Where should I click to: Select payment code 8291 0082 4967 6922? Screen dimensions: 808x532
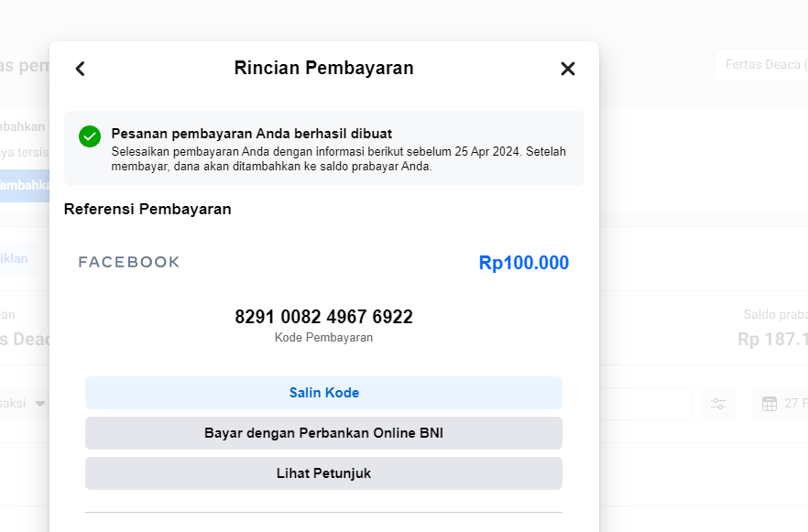pos(323,317)
